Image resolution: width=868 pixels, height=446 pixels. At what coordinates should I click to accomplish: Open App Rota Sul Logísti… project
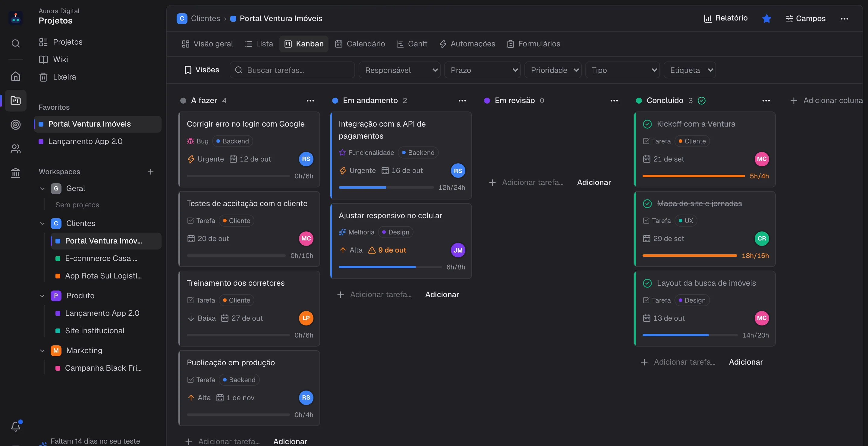tap(106, 276)
